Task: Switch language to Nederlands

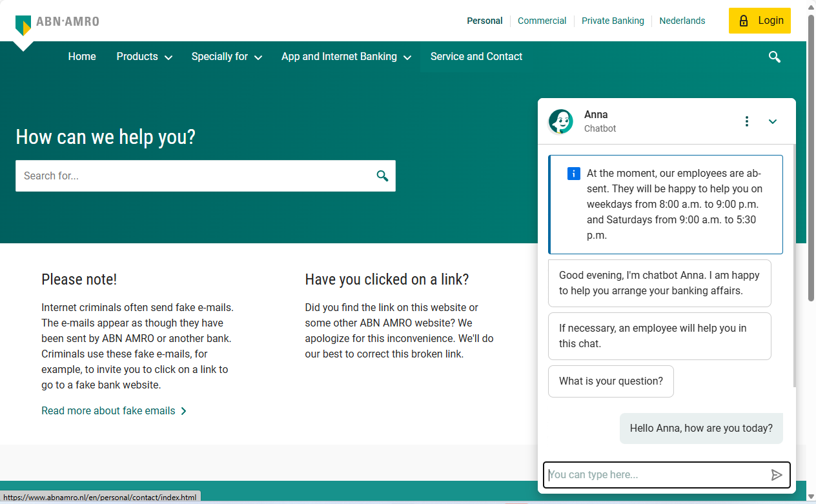Action: (x=682, y=21)
